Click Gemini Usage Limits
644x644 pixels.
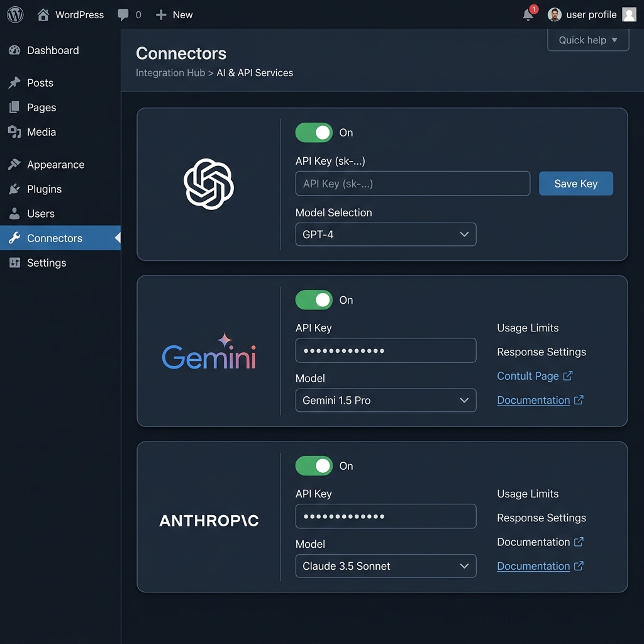pyautogui.click(x=528, y=328)
